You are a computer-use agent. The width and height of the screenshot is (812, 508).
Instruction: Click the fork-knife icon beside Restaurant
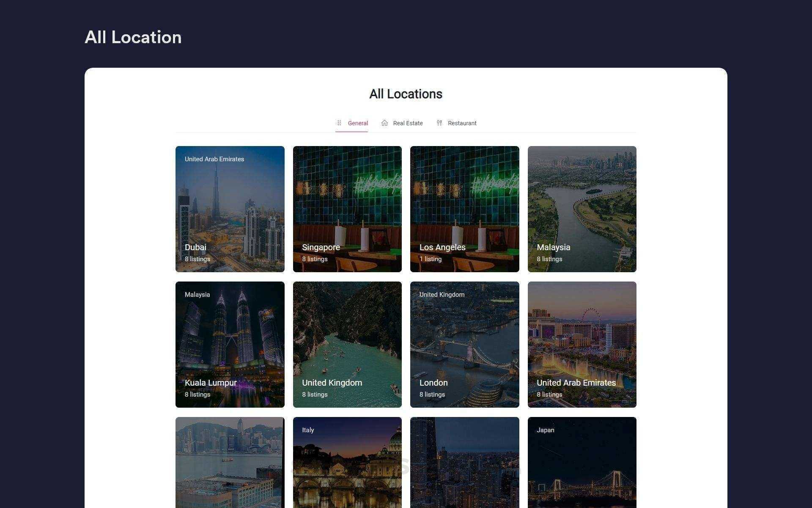(439, 123)
